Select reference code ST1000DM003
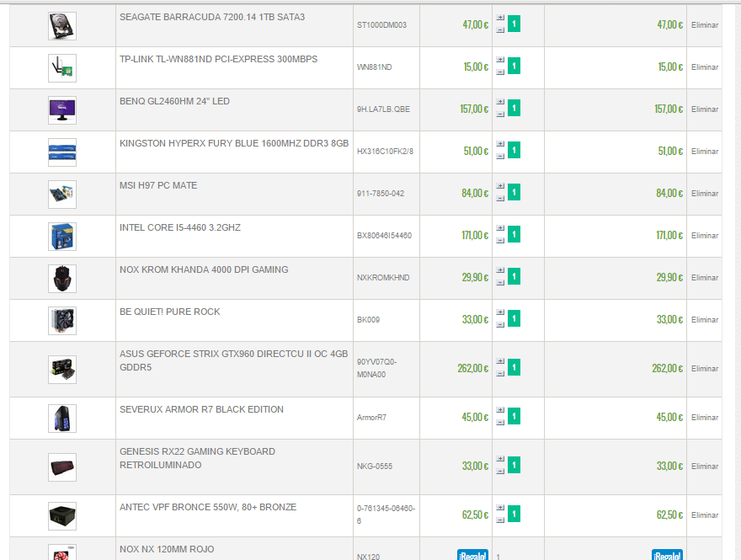741x560 pixels. [x=381, y=25]
